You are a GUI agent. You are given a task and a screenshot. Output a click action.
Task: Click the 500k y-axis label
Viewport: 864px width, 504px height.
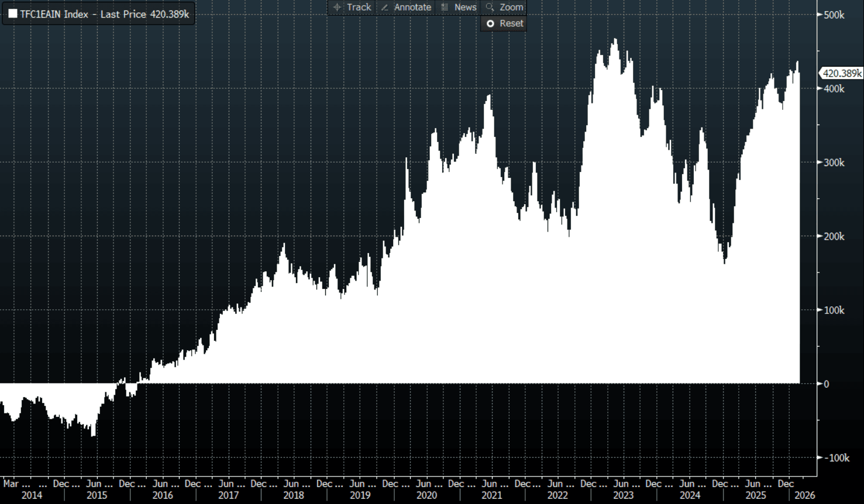click(834, 15)
